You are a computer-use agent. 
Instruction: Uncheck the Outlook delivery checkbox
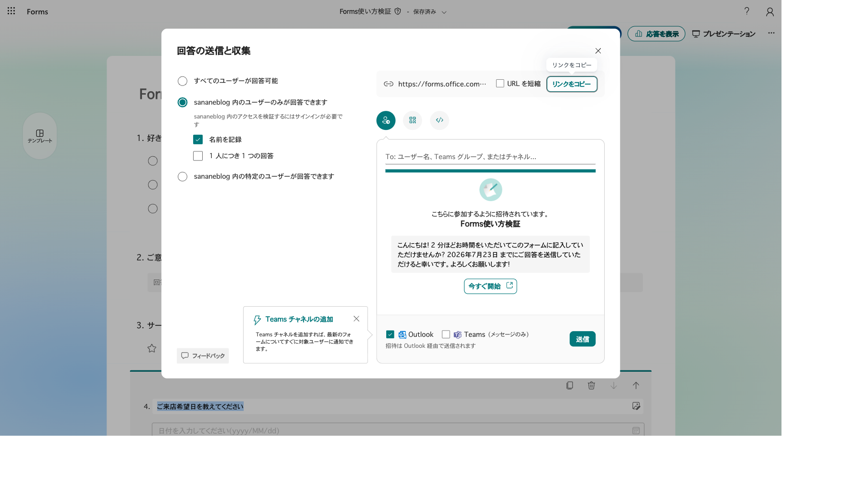[x=390, y=334]
